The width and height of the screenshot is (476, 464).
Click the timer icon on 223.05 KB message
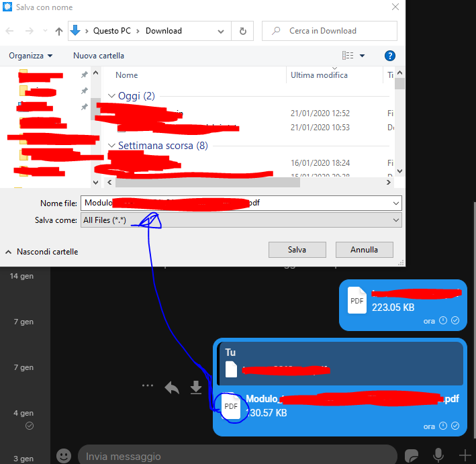pyautogui.click(x=443, y=320)
